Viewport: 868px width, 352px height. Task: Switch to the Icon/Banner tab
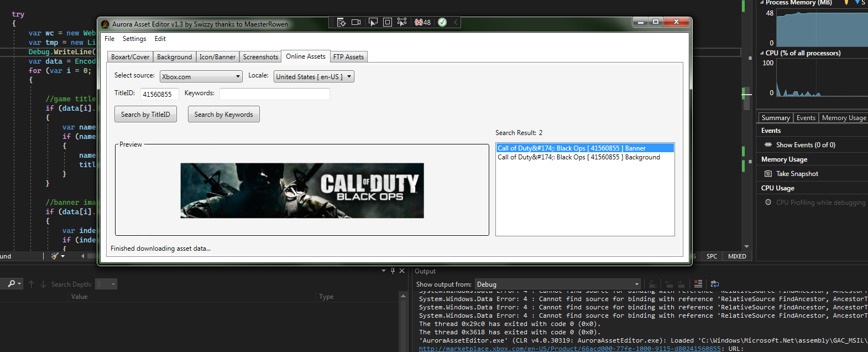[217, 57]
